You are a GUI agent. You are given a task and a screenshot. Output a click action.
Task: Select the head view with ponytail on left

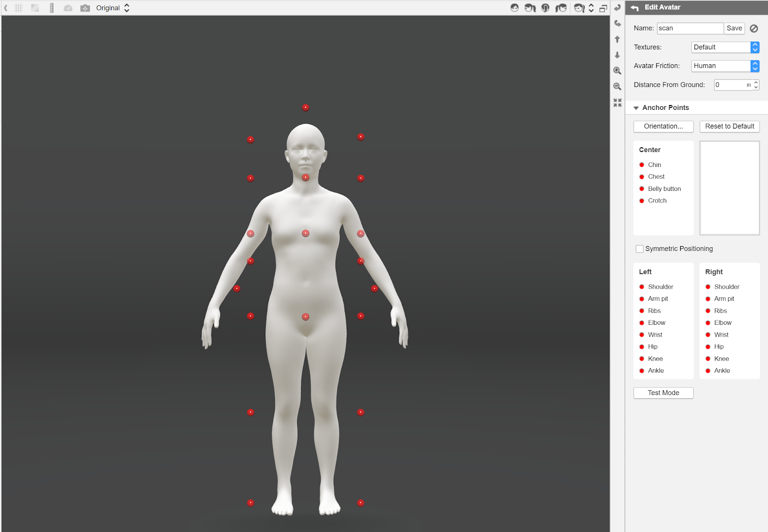pyautogui.click(x=561, y=8)
